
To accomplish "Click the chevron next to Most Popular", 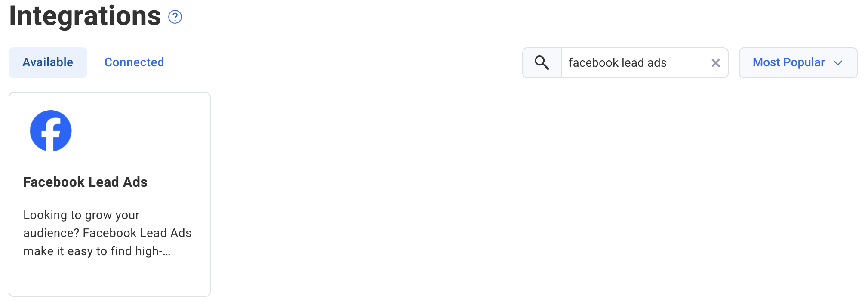I will pyautogui.click(x=838, y=63).
